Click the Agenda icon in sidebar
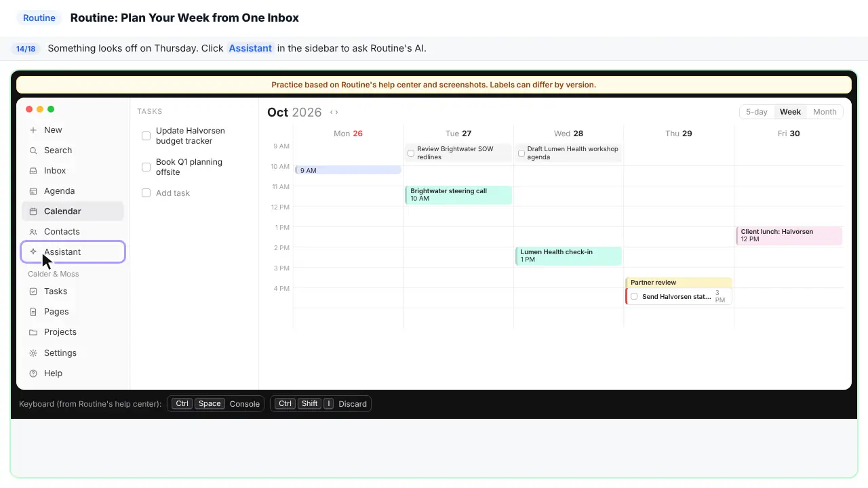This screenshot has height=488, width=868. 33,191
